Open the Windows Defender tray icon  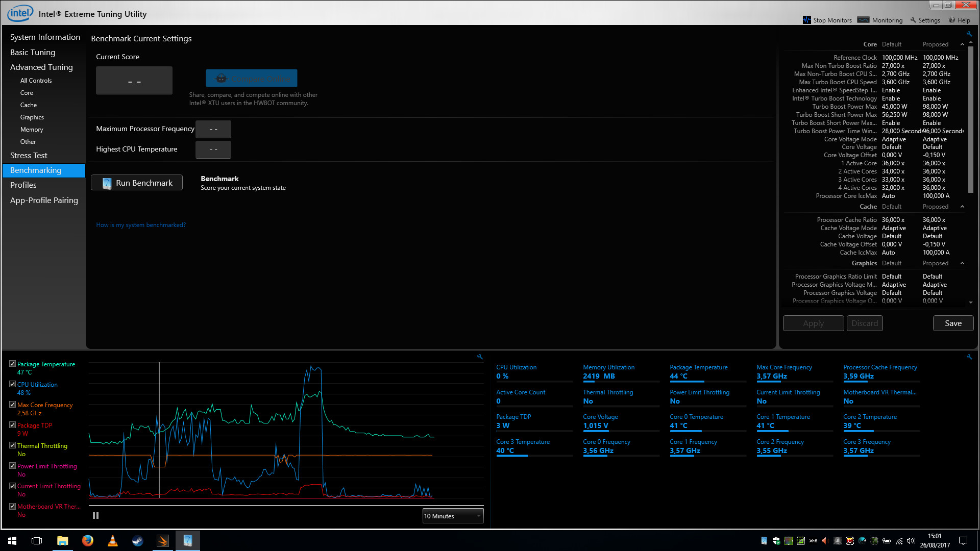[x=776, y=541]
